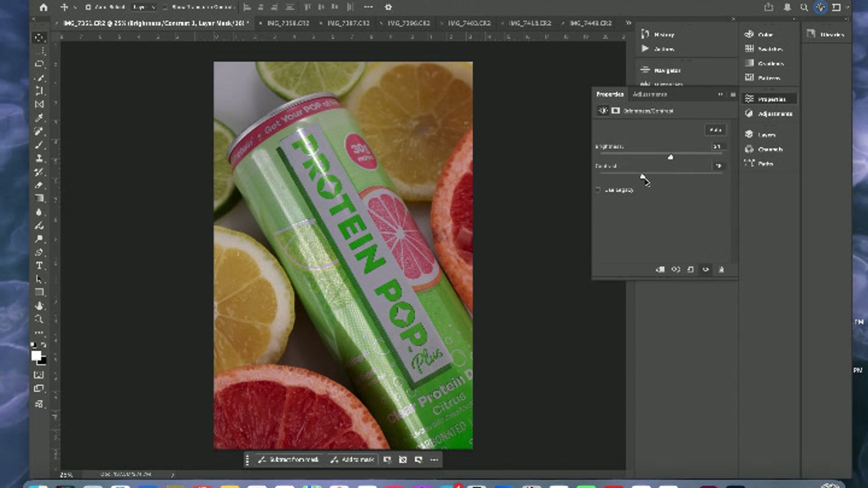Click the Home icon in the options bar
Image resolution: width=868 pixels, height=488 pixels.
(x=43, y=7)
